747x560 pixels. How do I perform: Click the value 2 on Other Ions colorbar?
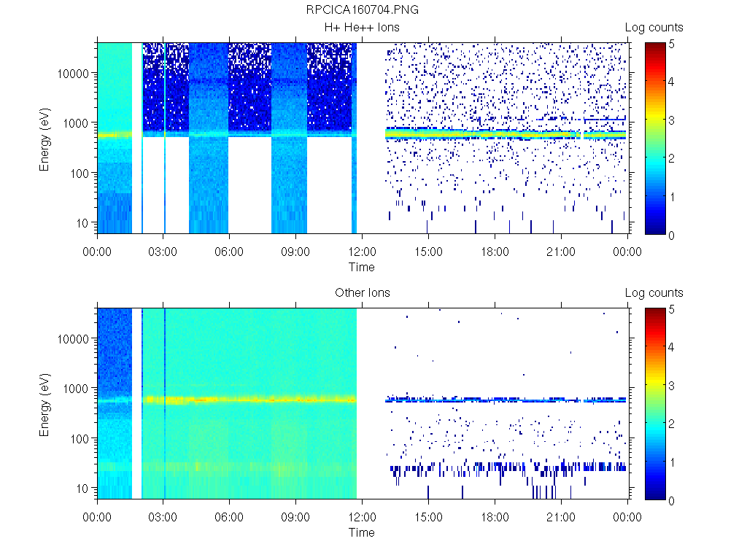coord(672,424)
